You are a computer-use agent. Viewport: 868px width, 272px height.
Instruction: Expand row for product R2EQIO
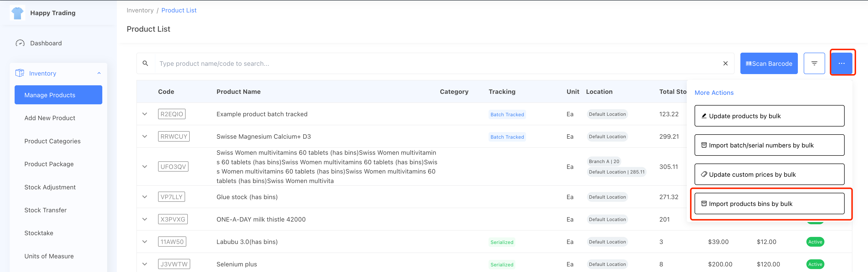pos(145,114)
